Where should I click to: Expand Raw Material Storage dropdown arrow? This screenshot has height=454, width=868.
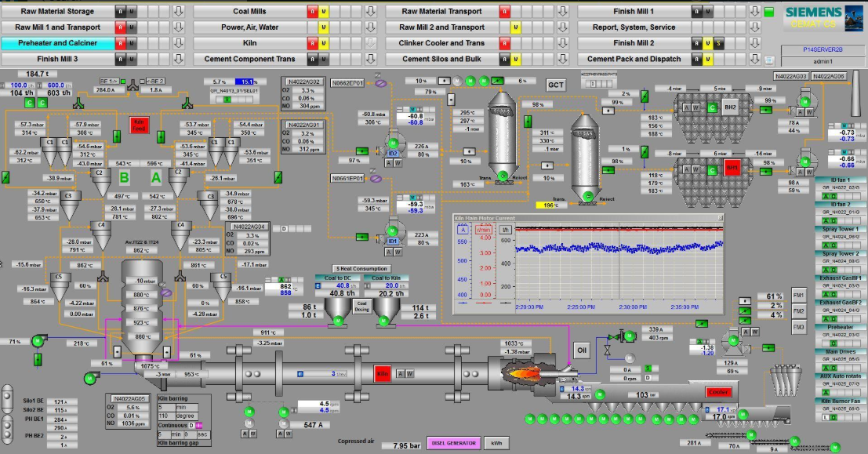178,11
